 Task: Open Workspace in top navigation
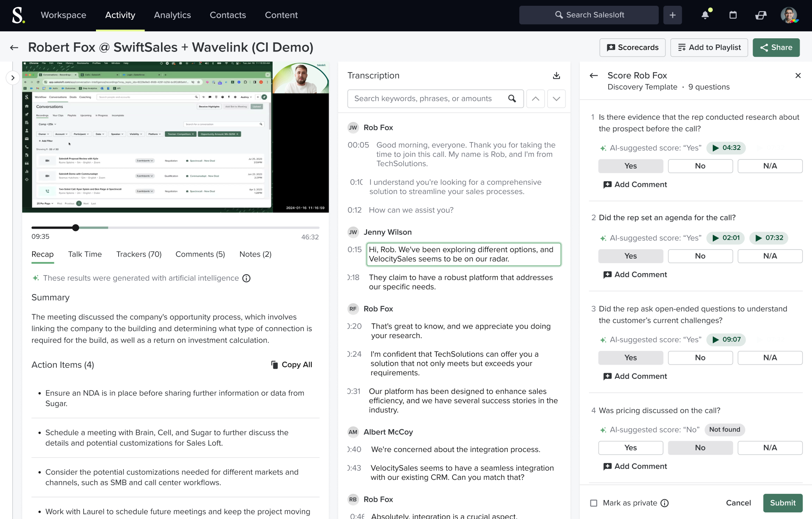63,15
